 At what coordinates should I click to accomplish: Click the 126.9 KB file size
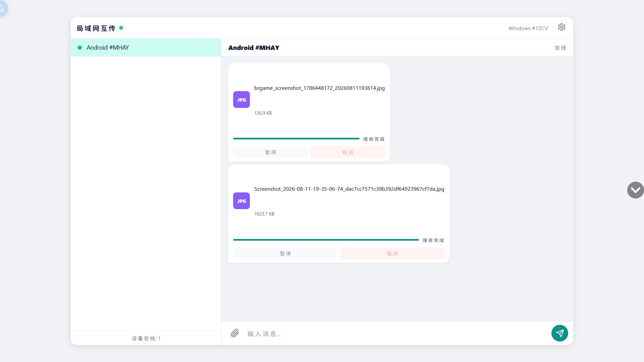(x=263, y=113)
